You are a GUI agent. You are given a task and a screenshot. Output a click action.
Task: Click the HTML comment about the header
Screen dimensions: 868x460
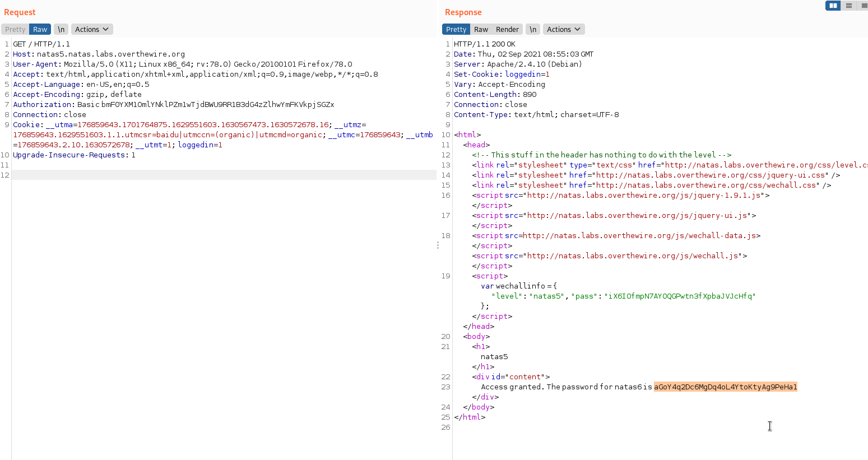pyautogui.click(x=601, y=155)
